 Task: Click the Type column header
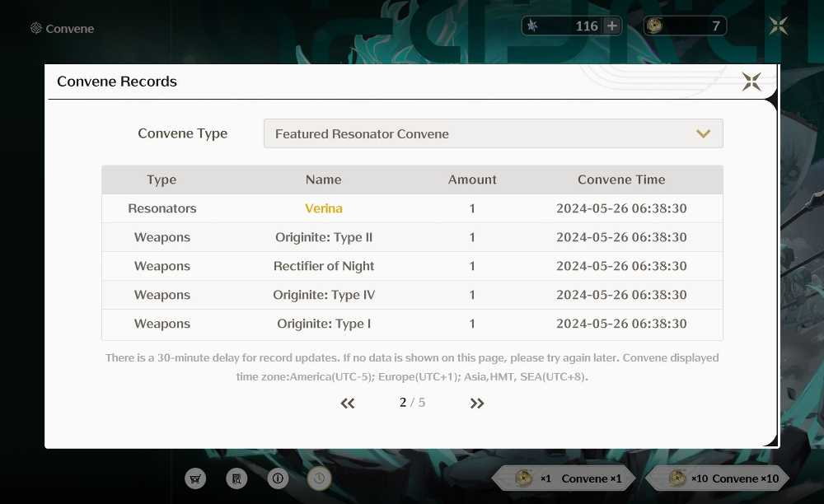pyautogui.click(x=162, y=180)
